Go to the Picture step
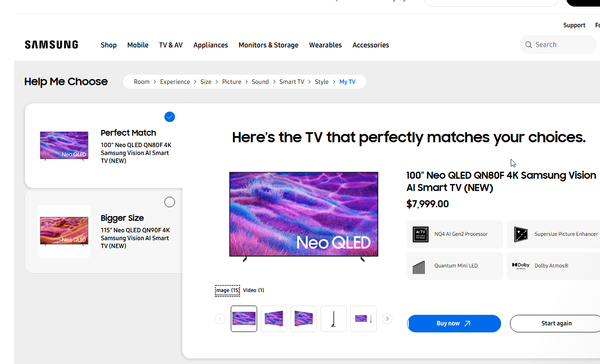The image size is (600, 364). click(232, 82)
